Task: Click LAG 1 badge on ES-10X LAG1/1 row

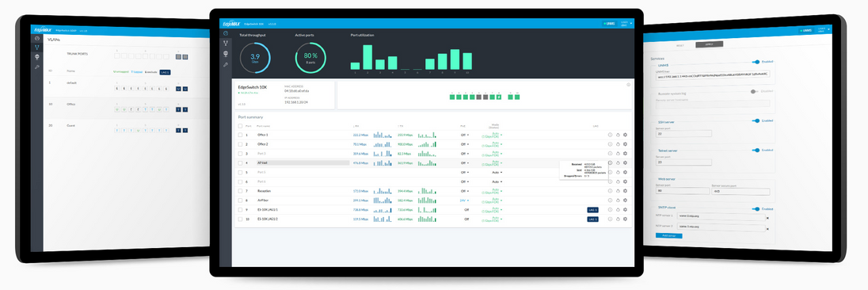Action: (593, 210)
